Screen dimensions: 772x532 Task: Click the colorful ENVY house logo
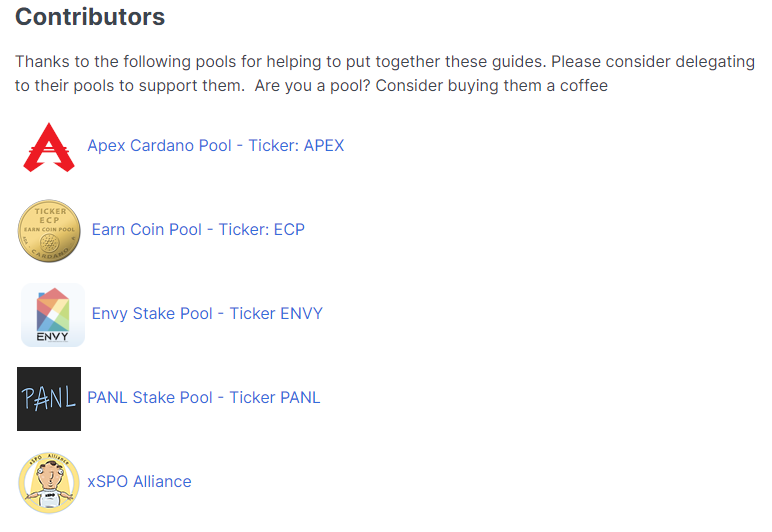[53, 315]
